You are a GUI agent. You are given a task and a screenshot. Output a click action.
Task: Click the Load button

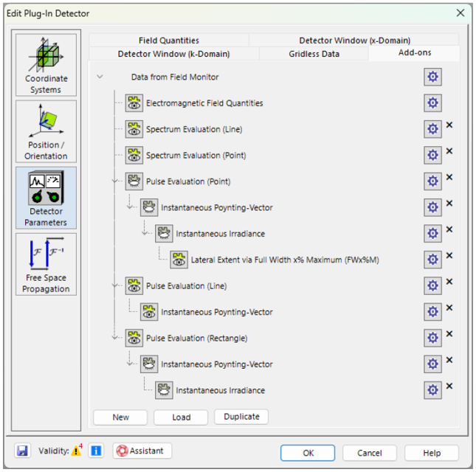click(x=182, y=417)
